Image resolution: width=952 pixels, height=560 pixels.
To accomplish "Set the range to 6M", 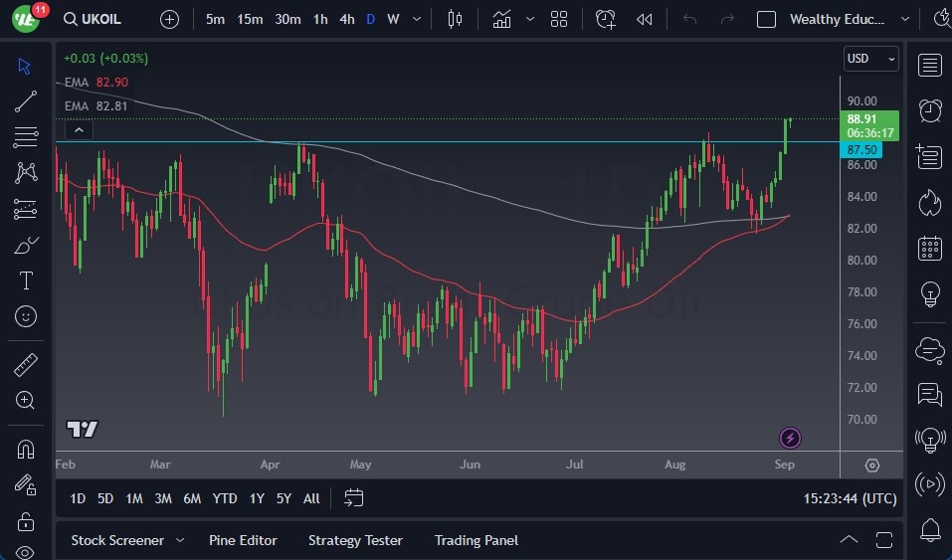I will (x=192, y=498).
